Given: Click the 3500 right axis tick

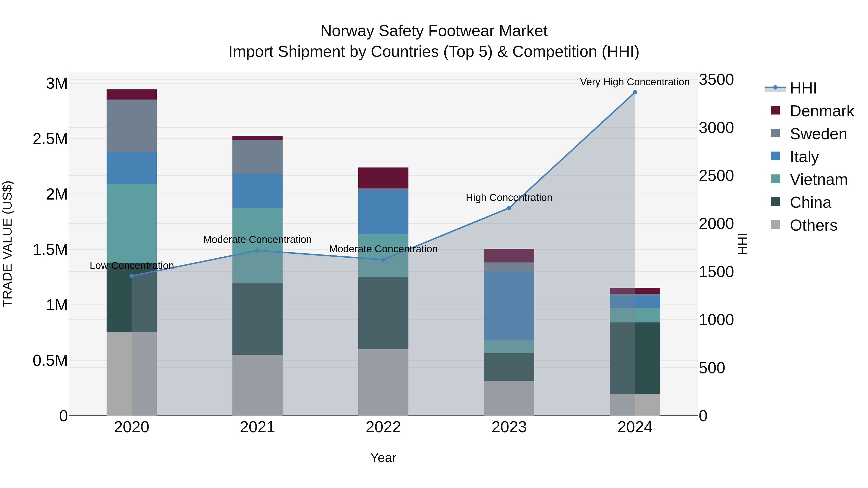Looking at the screenshot, I should click(716, 80).
